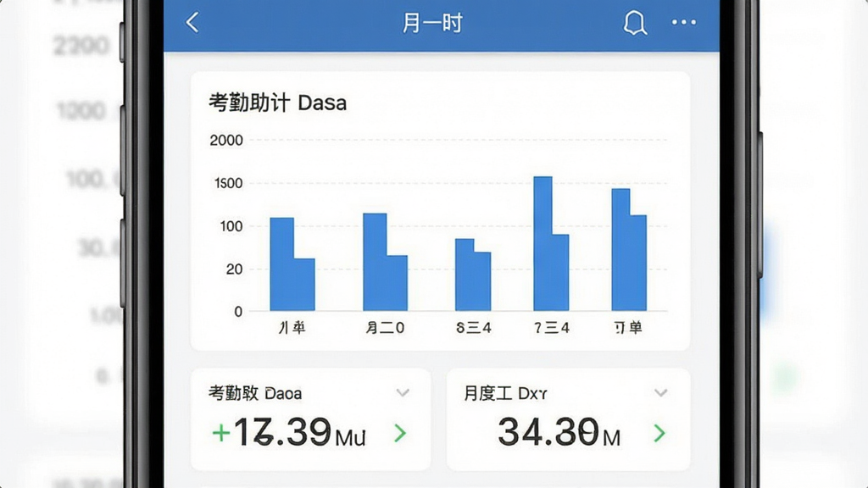Viewport: 868px width, 488px height.
Task: Tap the +17.39 value text
Action: (288, 432)
